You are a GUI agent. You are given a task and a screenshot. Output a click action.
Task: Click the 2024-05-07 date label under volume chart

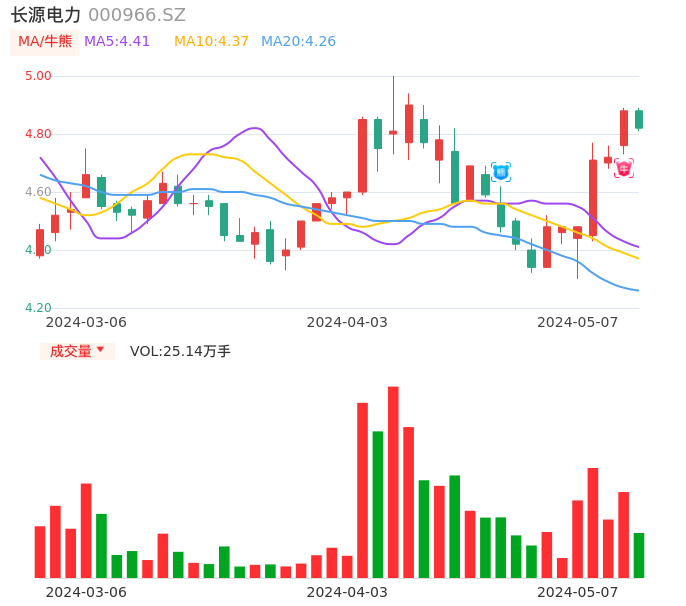pyautogui.click(x=577, y=592)
